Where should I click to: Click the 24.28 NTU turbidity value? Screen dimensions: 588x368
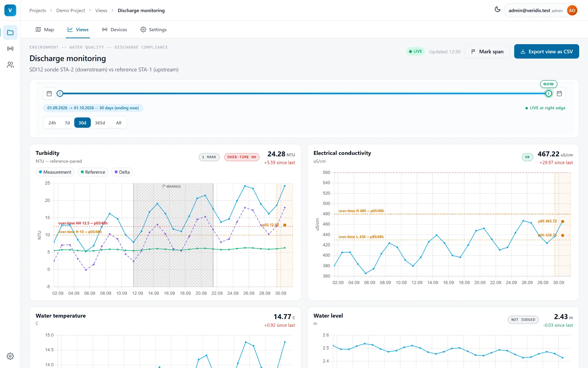click(281, 154)
